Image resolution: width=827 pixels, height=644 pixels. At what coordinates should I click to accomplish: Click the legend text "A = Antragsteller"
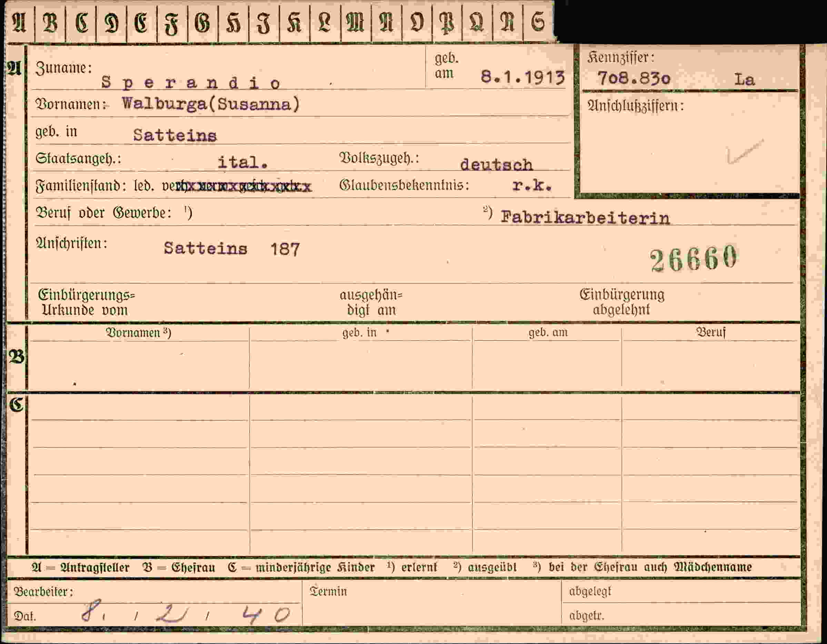pyautogui.click(x=81, y=567)
